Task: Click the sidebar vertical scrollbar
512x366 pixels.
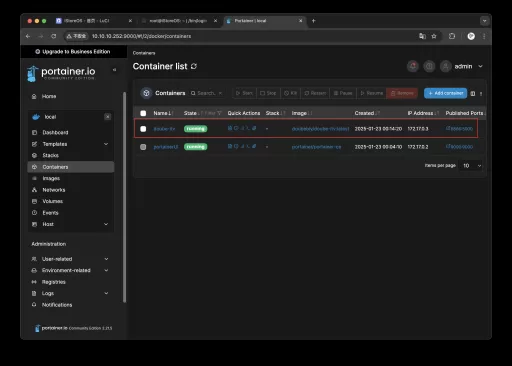Action: coord(125,197)
